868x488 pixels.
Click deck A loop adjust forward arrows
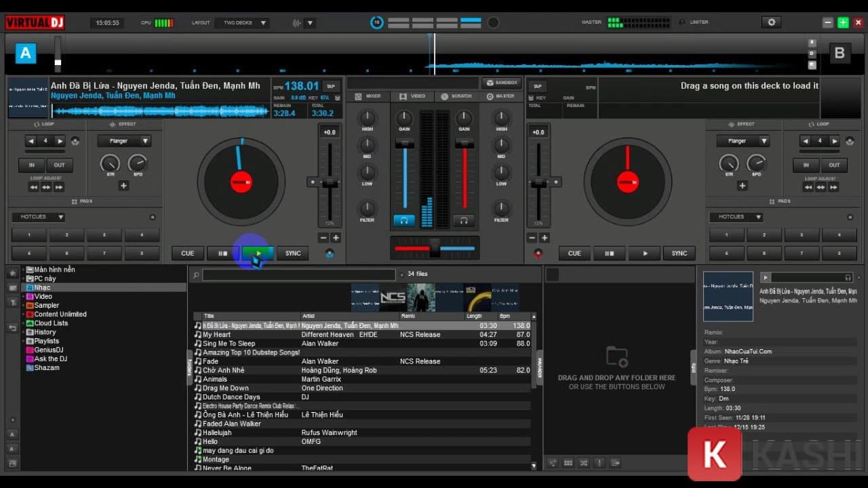(59, 187)
